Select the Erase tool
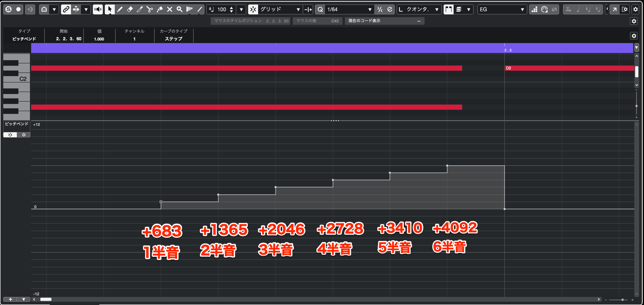 (130, 9)
